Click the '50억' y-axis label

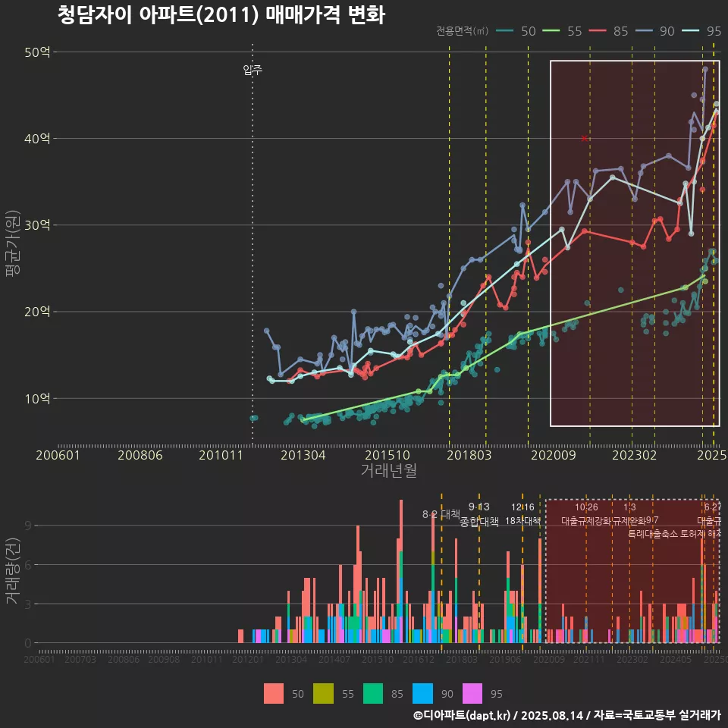[x=37, y=52]
